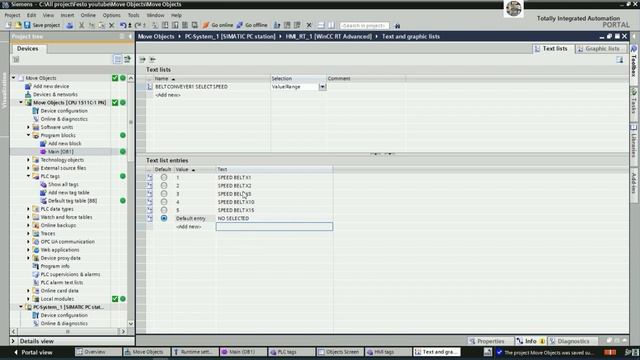Open the Options menu
The image size is (640, 360).
pyautogui.click(x=111, y=15)
